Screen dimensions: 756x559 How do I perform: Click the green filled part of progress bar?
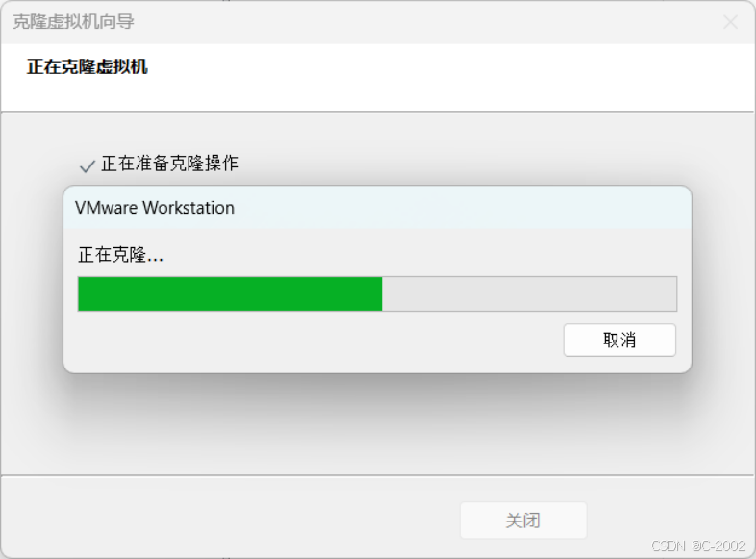(x=230, y=293)
